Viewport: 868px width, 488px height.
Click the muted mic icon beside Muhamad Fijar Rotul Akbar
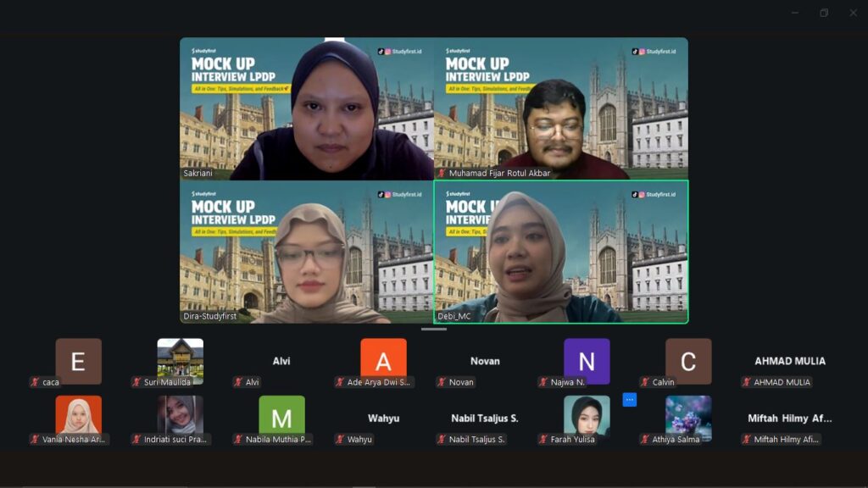442,173
